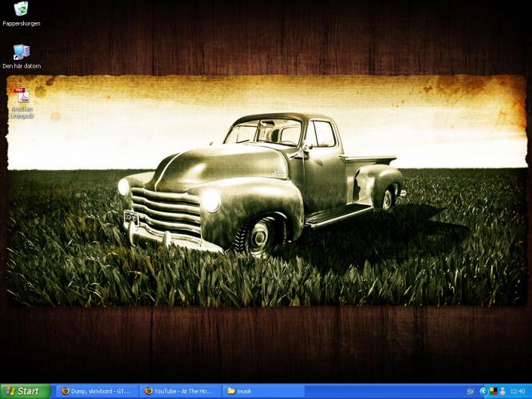Open the musik folder taskbar button

click(x=263, y=391)
